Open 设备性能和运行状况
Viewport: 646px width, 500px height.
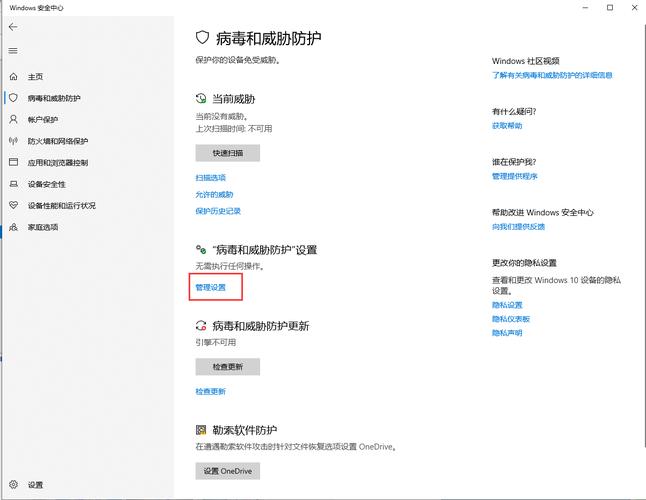(x=62, y=206)
